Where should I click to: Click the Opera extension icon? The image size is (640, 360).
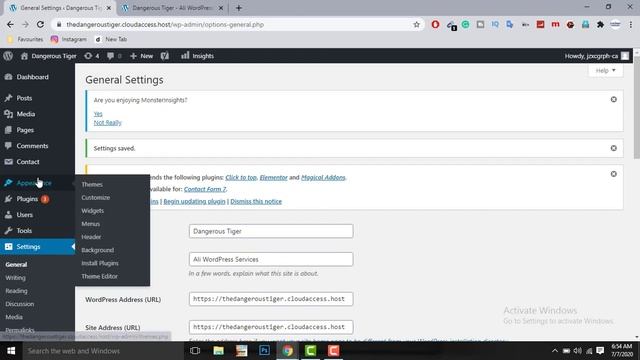[435, 24]
